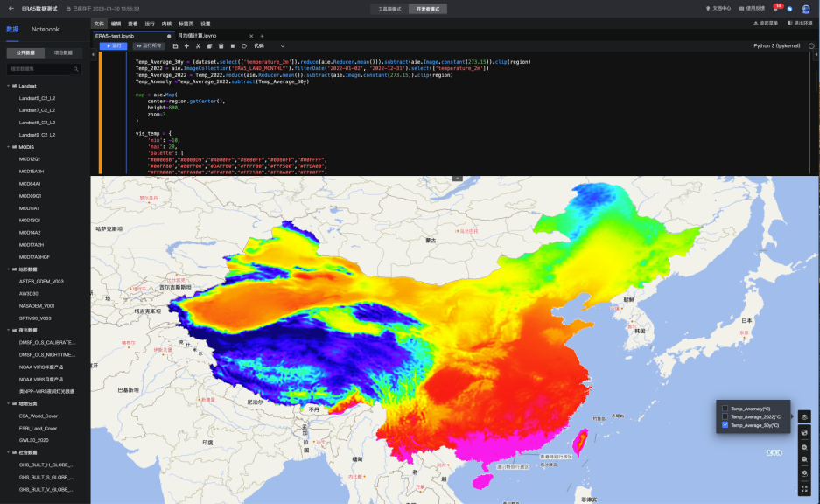The width and height of the screenshot is (820, 504).
Task: Open notifications icon with red badge
Action: tap(775, 8)
